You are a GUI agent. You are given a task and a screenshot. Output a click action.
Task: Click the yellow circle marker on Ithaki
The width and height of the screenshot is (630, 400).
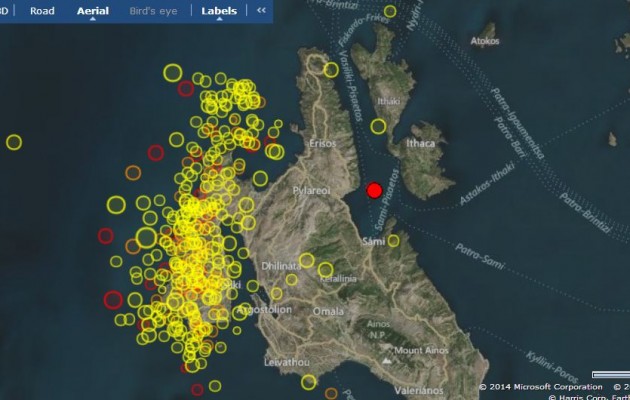tap(378, 126)
